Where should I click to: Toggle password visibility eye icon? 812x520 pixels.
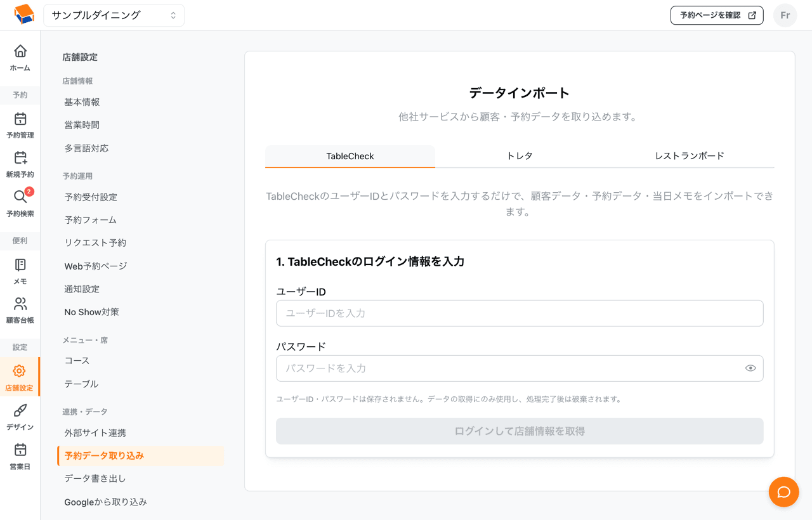tap(750, 368)
